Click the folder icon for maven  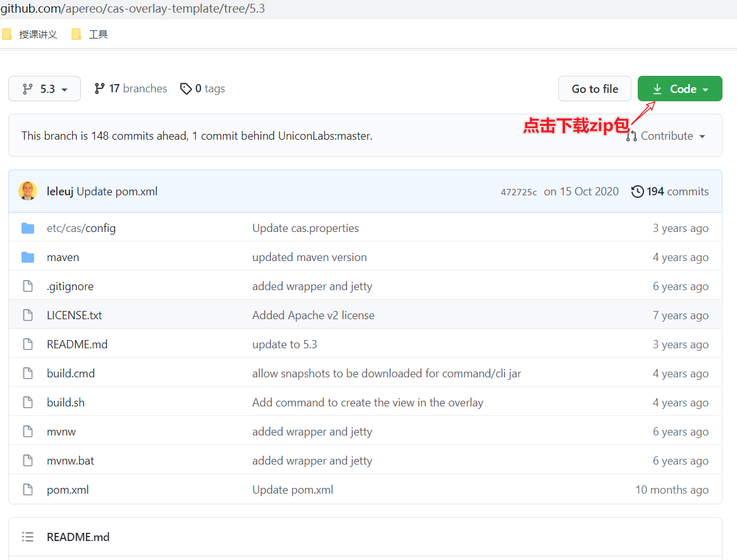pos(28,257)
